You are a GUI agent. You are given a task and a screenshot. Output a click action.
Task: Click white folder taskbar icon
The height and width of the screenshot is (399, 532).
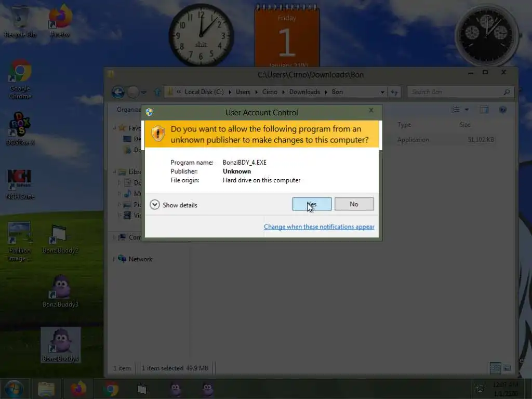[142, 389]
